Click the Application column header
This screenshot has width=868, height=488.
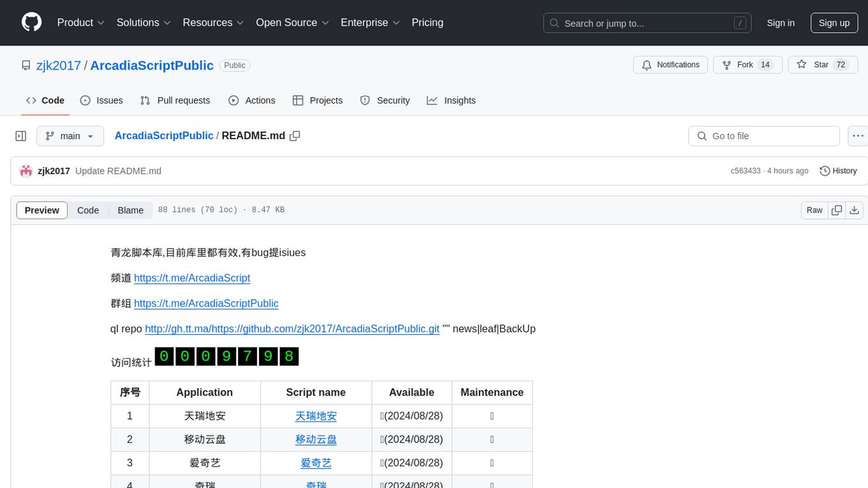(x=205, y=392)
